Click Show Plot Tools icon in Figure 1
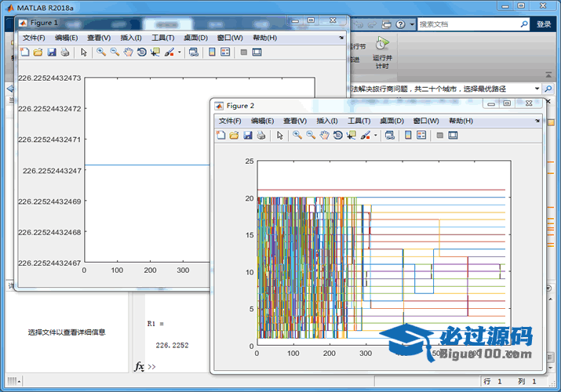The image size is (561, 392). coord(257,53)
